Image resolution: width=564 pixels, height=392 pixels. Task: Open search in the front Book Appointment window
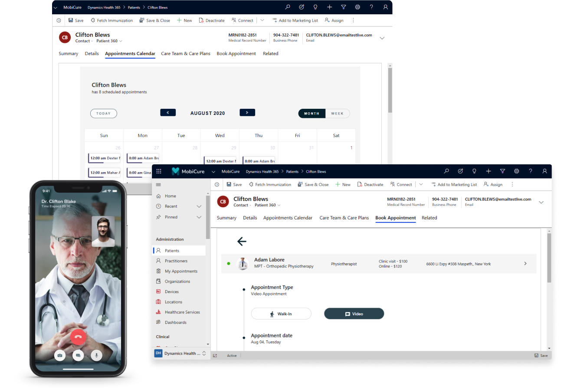[x=446, y=171]
